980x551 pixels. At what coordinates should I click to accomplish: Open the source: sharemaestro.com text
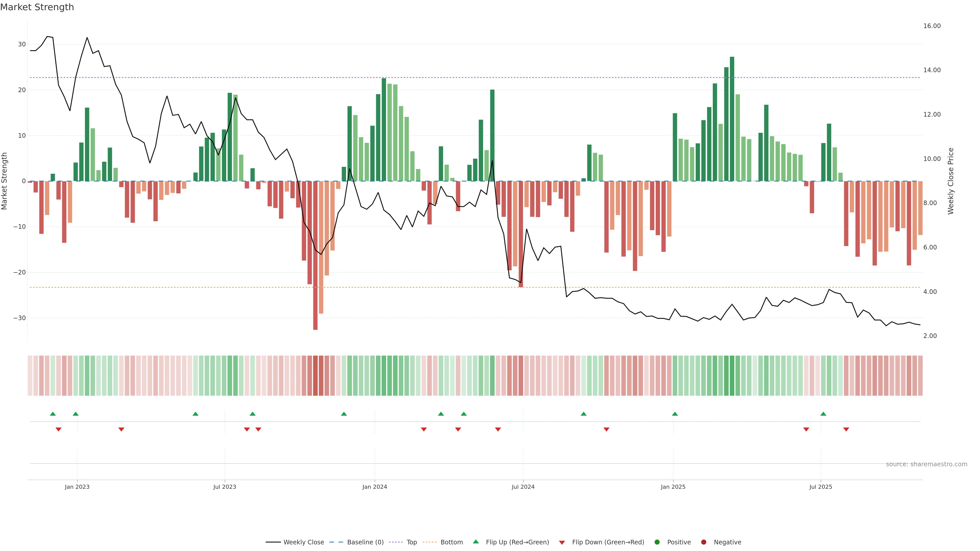coord(926,464)
